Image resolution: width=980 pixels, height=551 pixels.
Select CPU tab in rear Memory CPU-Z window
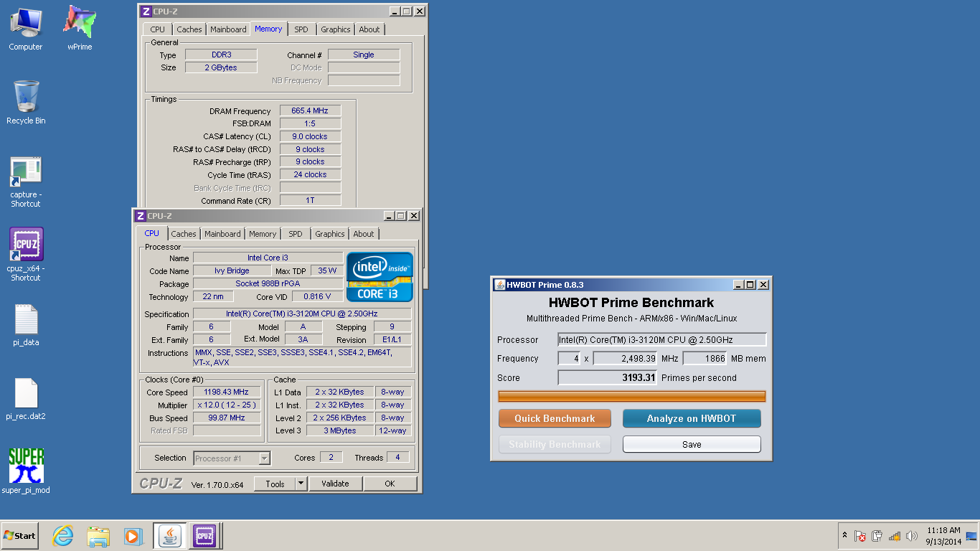158,29
